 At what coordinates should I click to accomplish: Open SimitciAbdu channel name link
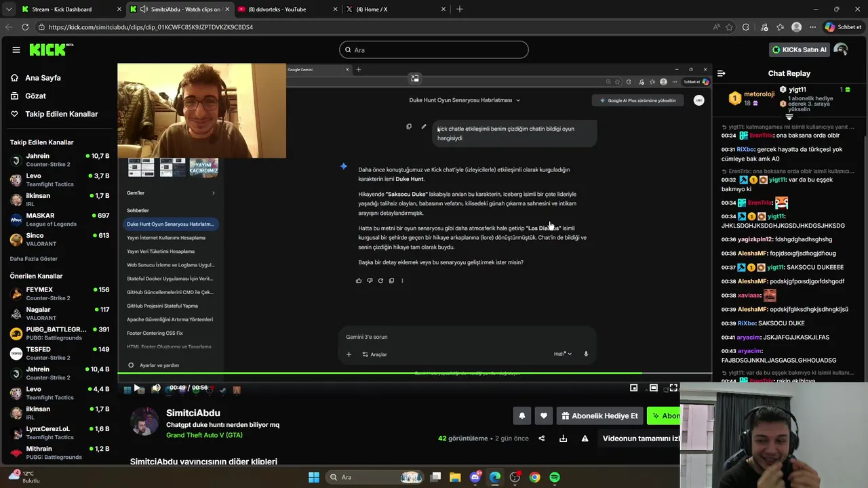(x=193, y=413)
